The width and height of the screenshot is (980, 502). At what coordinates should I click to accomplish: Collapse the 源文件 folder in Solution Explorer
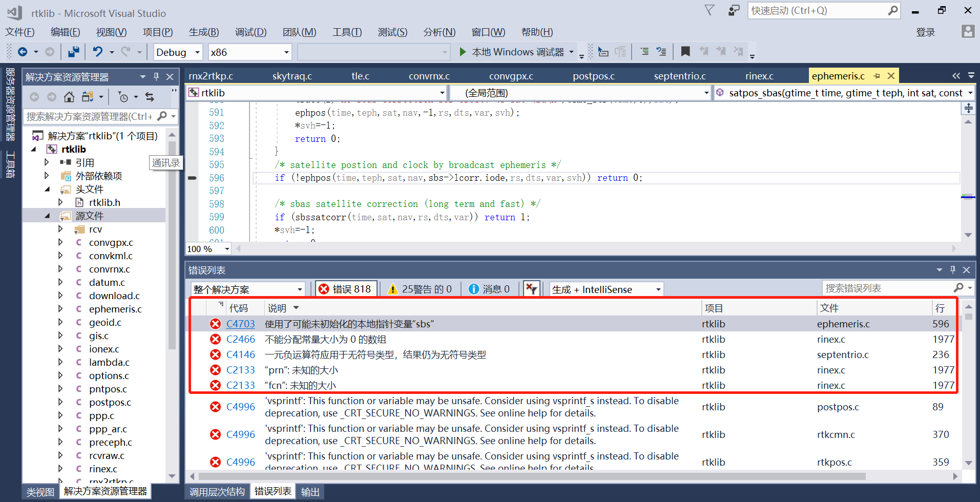pos(47,216)
